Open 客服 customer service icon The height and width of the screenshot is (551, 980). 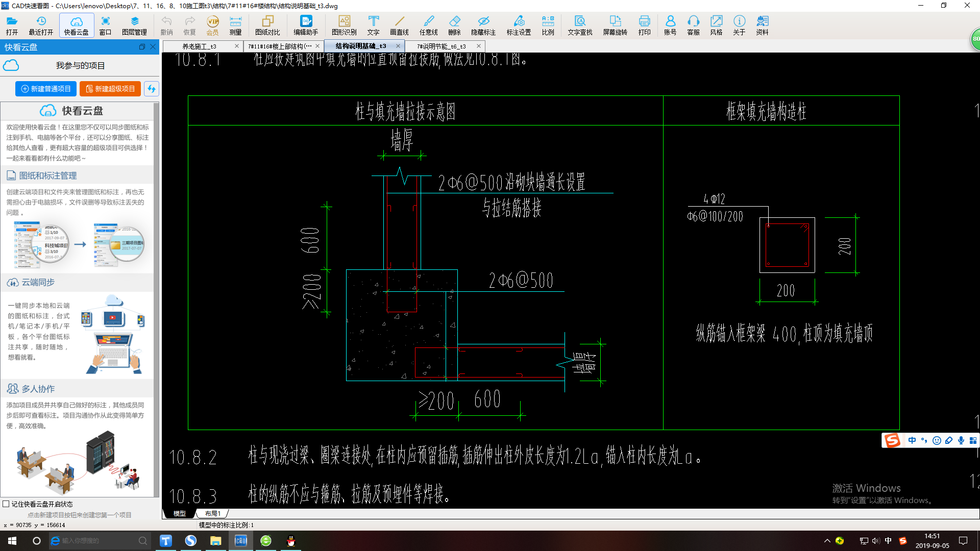pos(693,25)
